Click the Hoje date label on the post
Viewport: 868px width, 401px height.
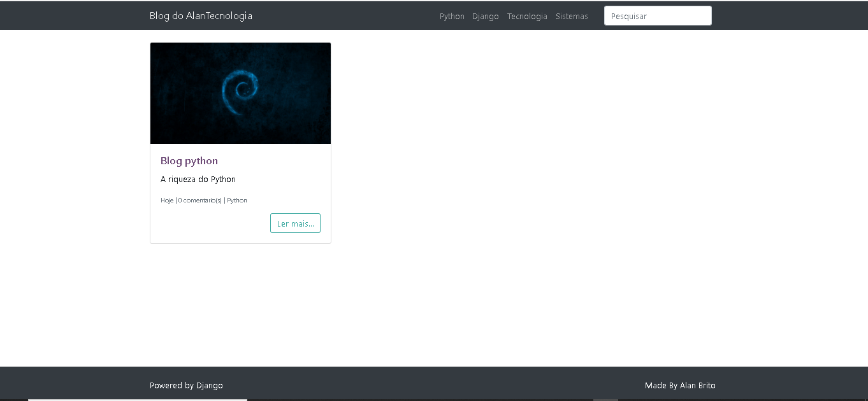pyautogui.click(x=166, y=200)
